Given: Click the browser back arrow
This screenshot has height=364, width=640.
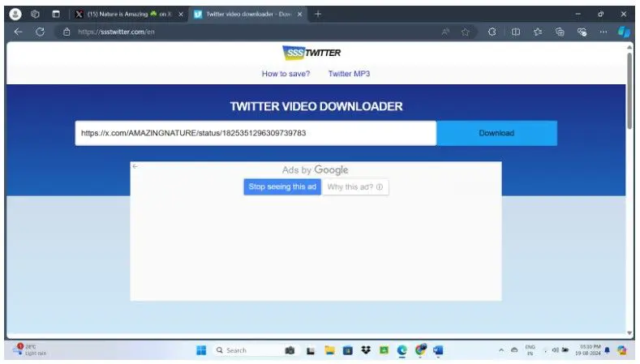Looking at the screenshot, I should (18, 32).
